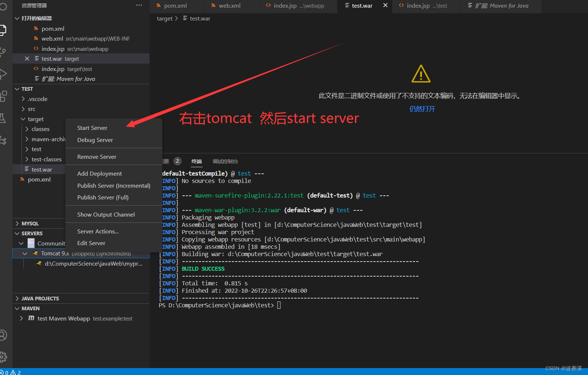Open the Manage gear icon
Screen dimensions: 588x375
click(3, 357)
